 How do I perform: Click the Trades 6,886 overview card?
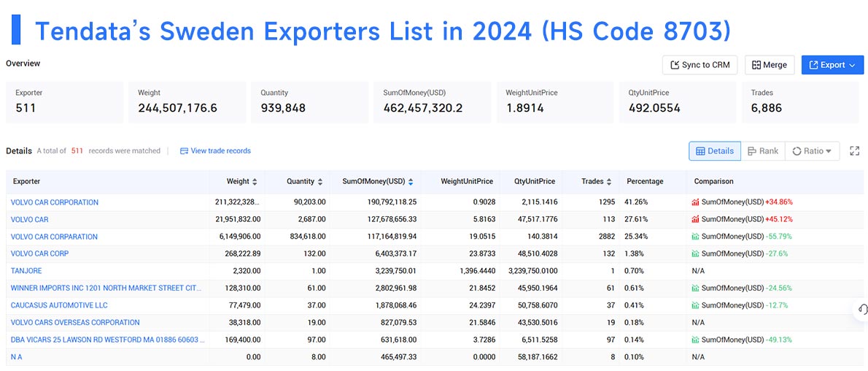800,102
